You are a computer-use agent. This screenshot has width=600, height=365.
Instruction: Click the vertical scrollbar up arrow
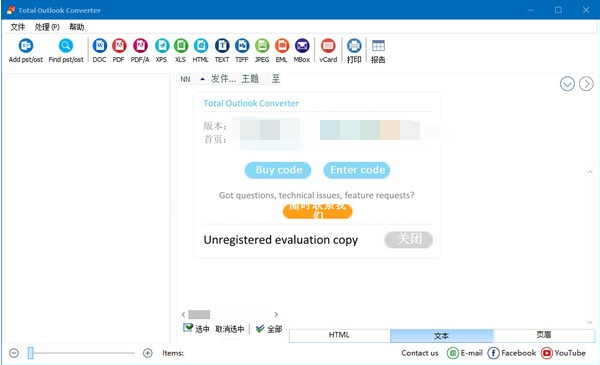pos(590,172)
